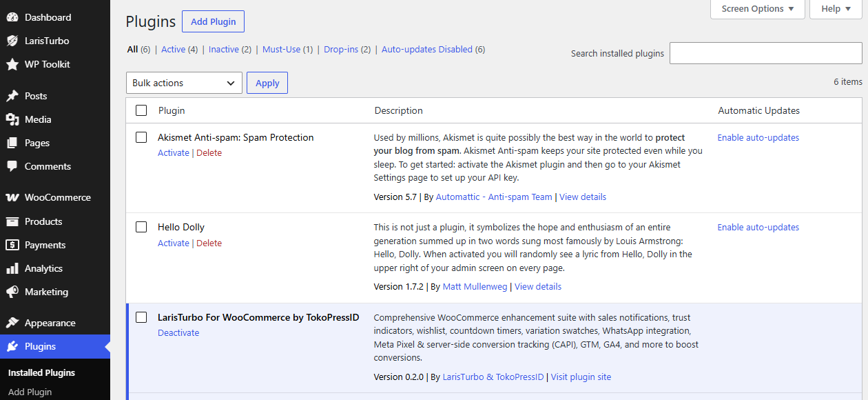
Task: Click the Automatic Updates column header
Action: tap(758, 110)
